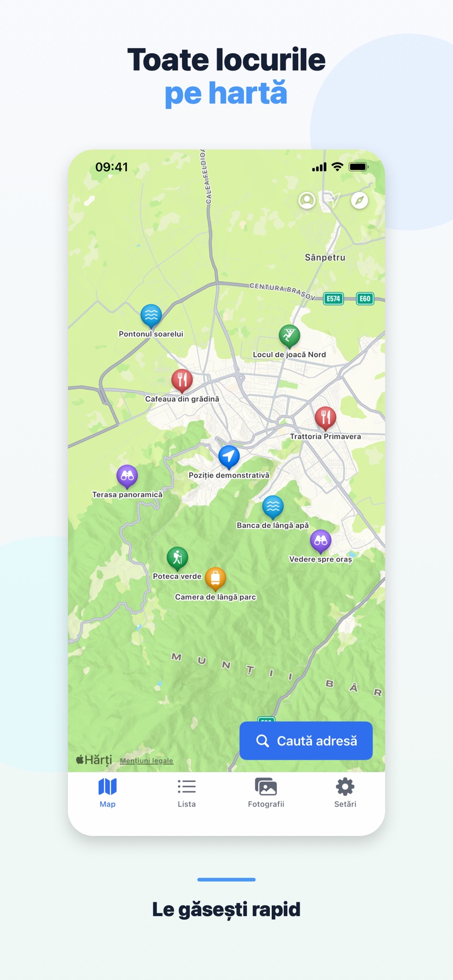
Task: Tap the Sânpetru town label
Action: 325,257
